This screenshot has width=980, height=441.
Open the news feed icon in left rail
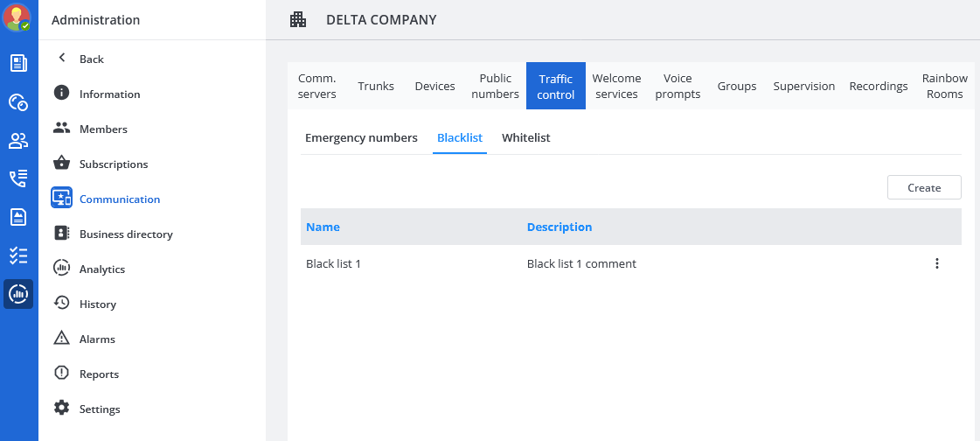18,63
